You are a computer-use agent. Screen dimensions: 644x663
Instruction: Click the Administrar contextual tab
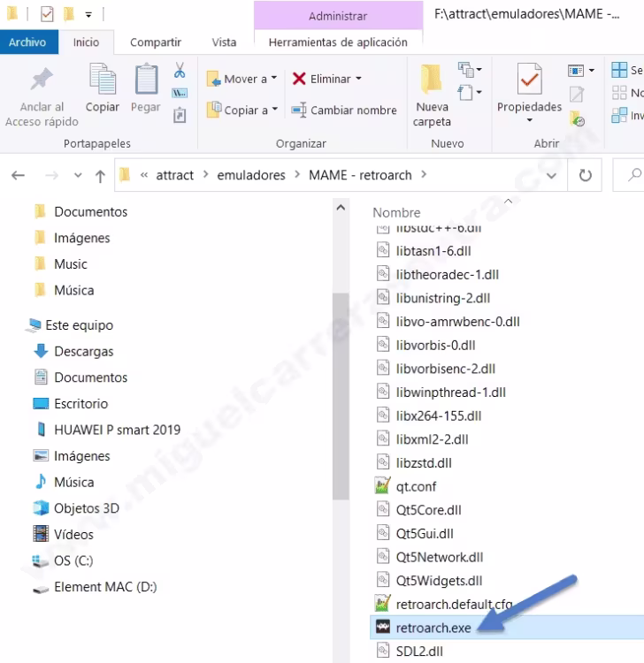338,16
